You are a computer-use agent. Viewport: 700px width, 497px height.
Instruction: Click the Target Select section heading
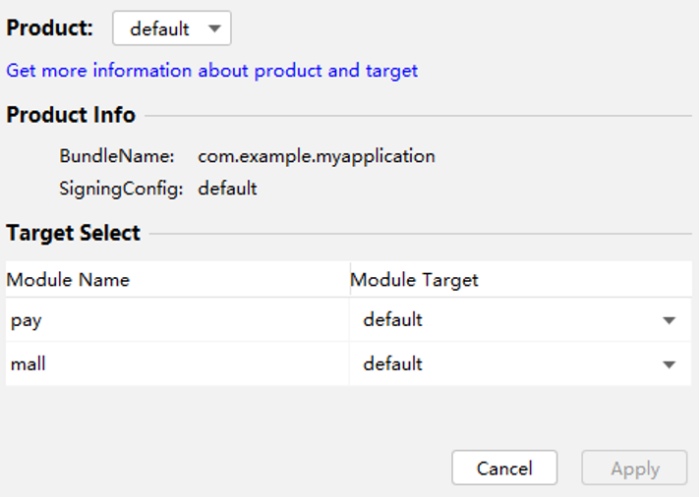pos(73,233)
